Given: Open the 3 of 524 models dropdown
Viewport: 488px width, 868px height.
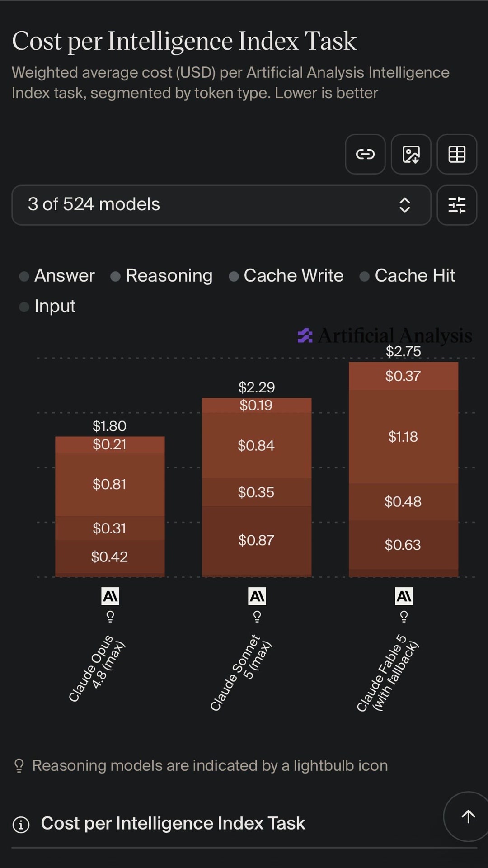Looking at the screenshot, I should pyautogui.click(x=221, y=205).
